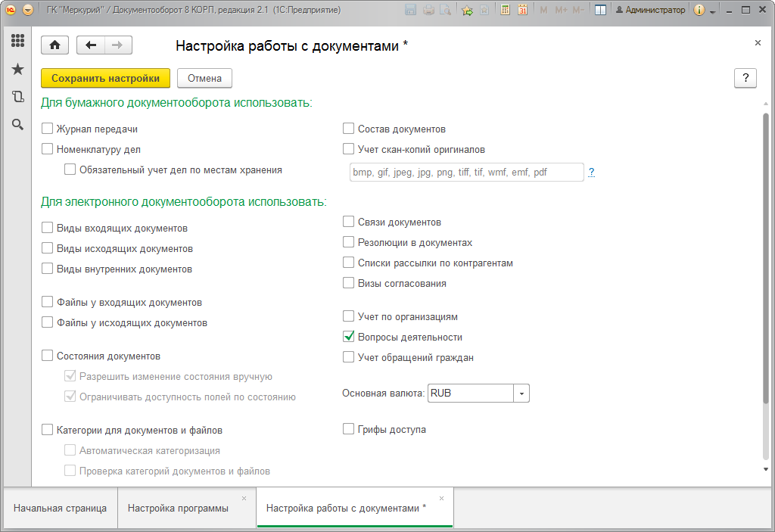Toggle the panels layout icon

click(x=600, y=10)
